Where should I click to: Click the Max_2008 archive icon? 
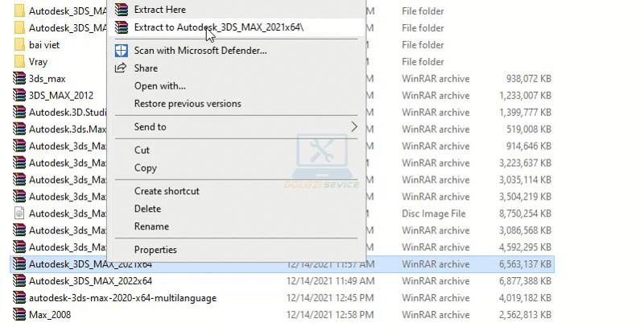[19, 315]
